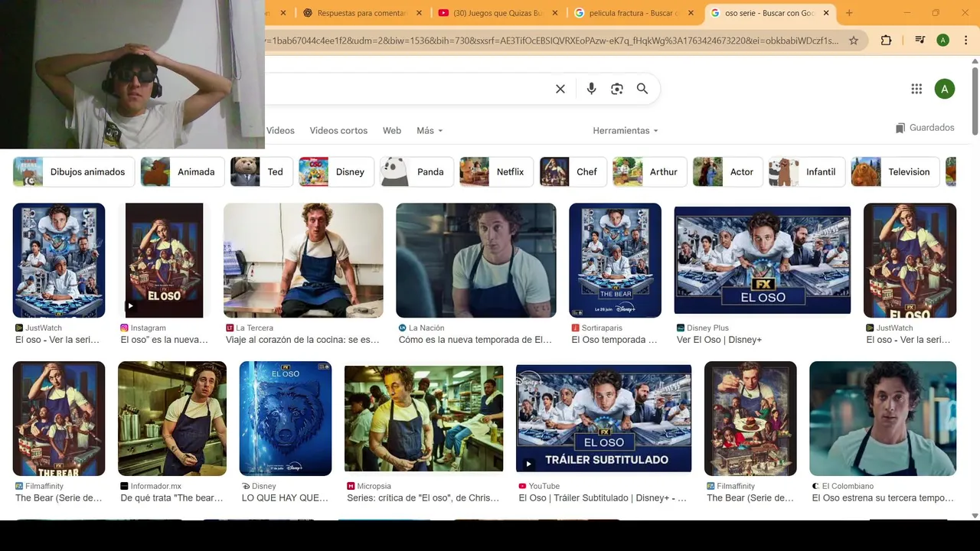Open Google Lens image search icon

pyautogui.click(x=617, y=89)
